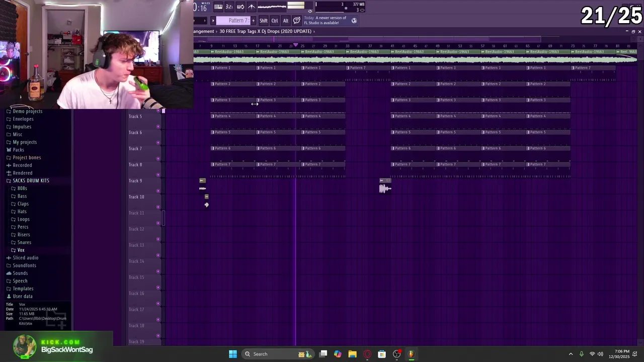
Task: Open the typing keyboard to piano icon
Action: (x=218, y=7)
